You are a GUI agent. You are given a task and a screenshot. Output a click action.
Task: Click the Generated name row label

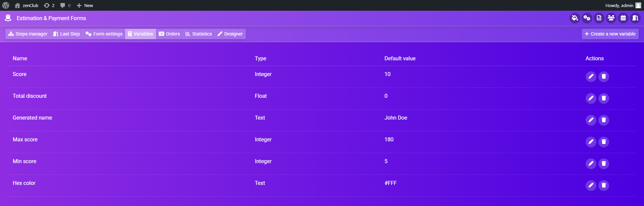coord(33,118)
